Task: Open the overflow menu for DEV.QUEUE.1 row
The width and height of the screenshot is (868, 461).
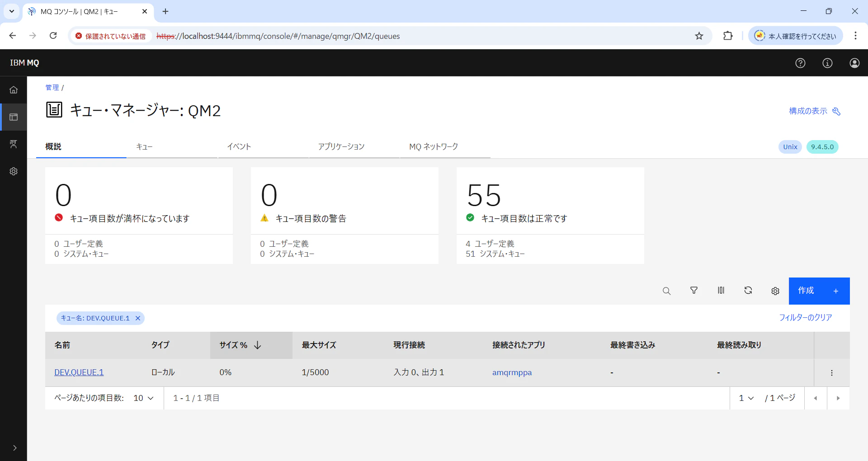Action: pos(832,373)
